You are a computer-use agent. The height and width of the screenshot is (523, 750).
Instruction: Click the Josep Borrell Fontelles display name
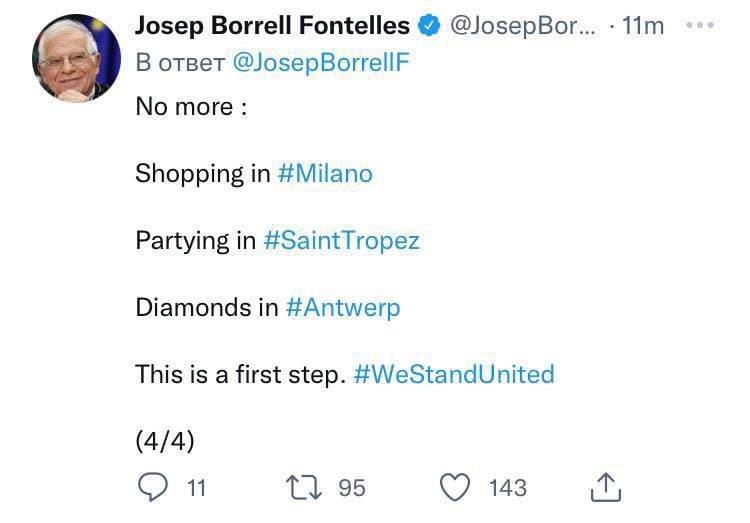[x=272, y=26]
